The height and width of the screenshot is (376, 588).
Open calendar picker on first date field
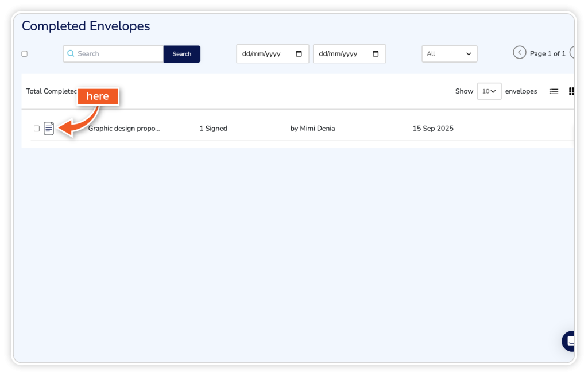(299, 54)
